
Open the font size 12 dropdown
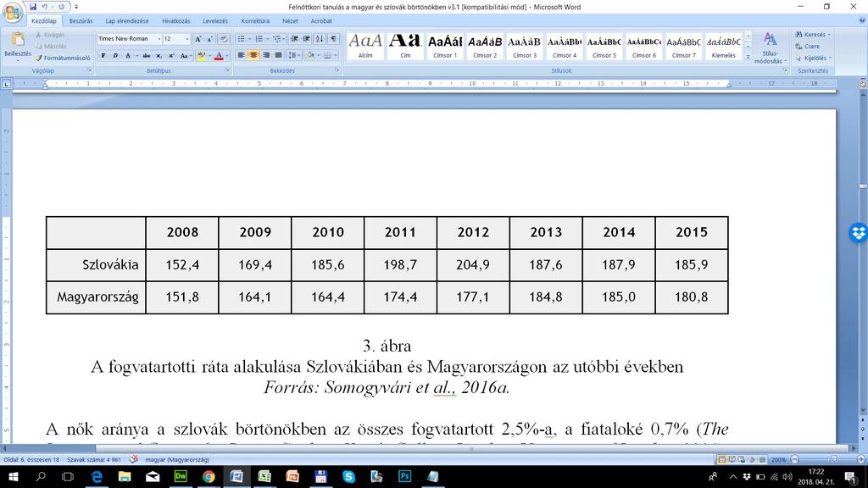pos(187,39)
